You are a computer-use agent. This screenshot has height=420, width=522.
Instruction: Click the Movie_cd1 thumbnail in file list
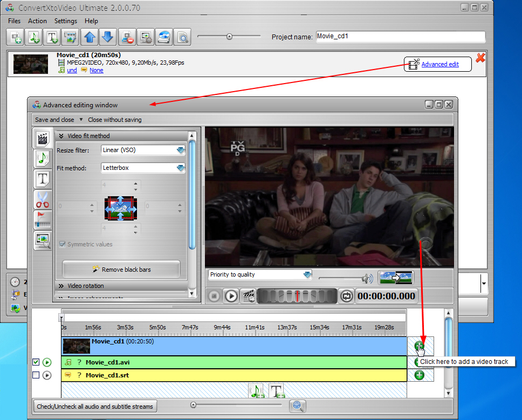(x=31, y=64)
